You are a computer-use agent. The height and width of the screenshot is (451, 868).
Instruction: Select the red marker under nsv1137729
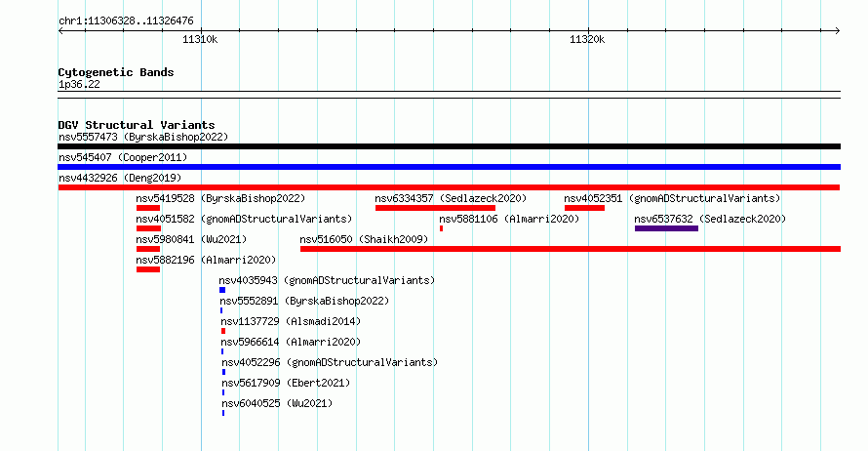tap(223, 331)
